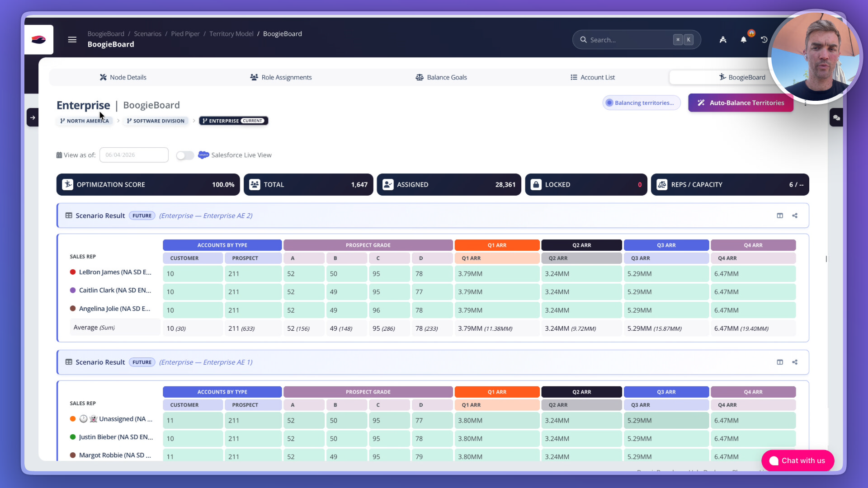
Task: Open Territory Model breadcrumb link
Action: (x=231, y=34)
